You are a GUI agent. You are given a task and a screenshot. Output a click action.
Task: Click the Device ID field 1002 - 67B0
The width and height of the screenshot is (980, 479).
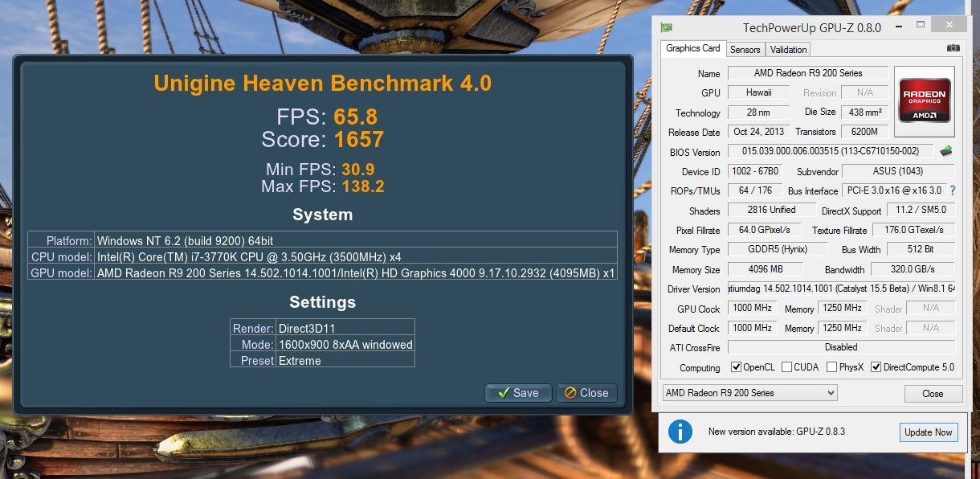click(x=755, y=171)
